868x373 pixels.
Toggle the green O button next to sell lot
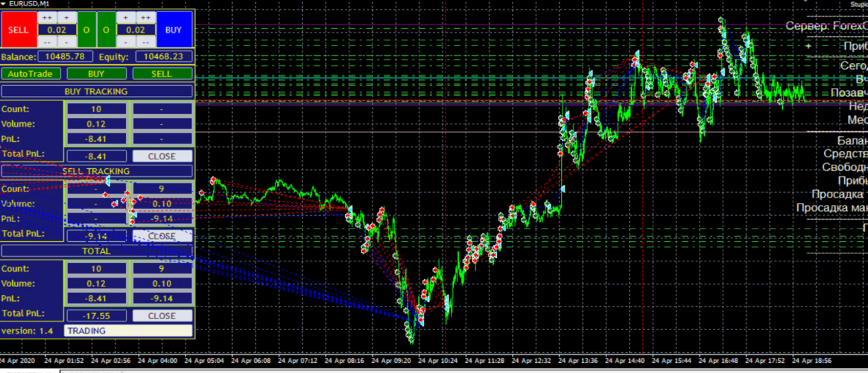(86, 30)
